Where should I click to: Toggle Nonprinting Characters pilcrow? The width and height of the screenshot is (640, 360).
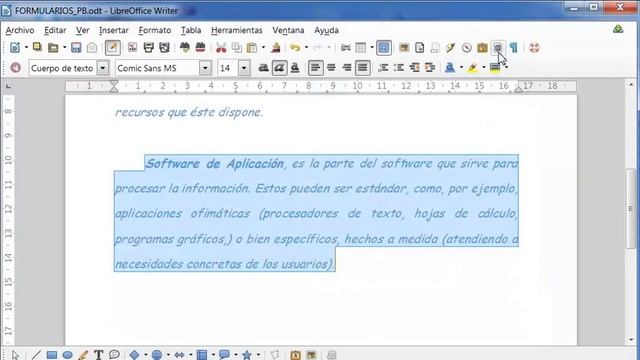click(x=513, y=47)
